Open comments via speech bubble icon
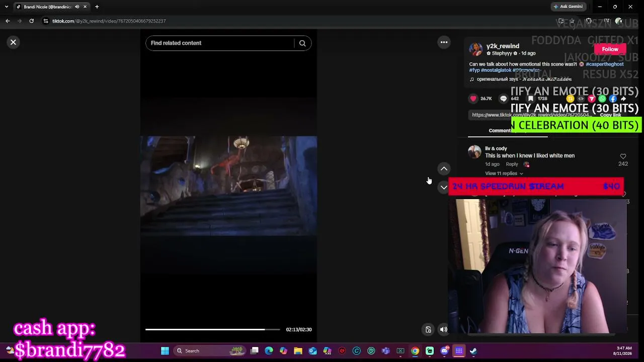 tap(504, 99)
